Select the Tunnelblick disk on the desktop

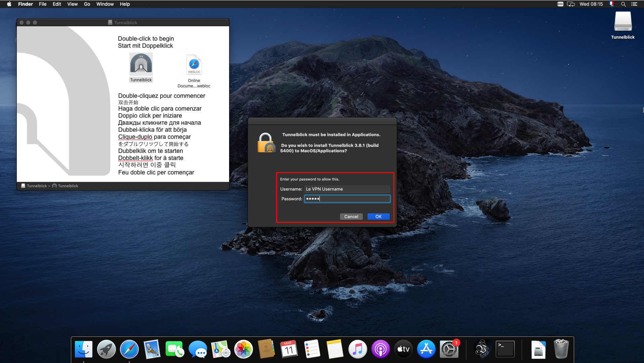point(622,22)
